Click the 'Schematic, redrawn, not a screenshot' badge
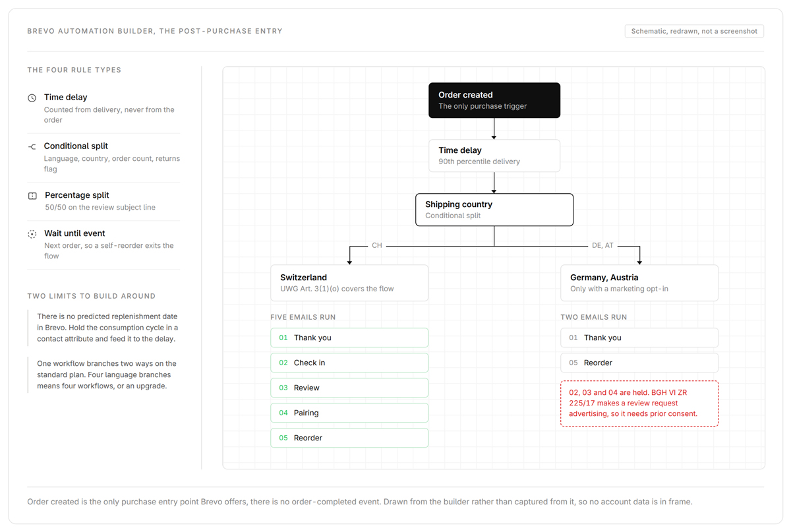This screenshot has width=791, height=532. coord(694,31)
